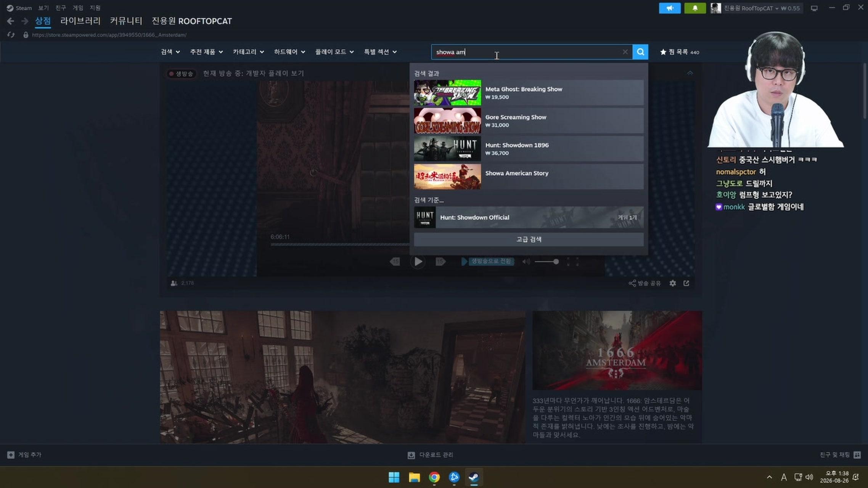Clear the search box with the X

pyautogui.click(x=625, y=52)
